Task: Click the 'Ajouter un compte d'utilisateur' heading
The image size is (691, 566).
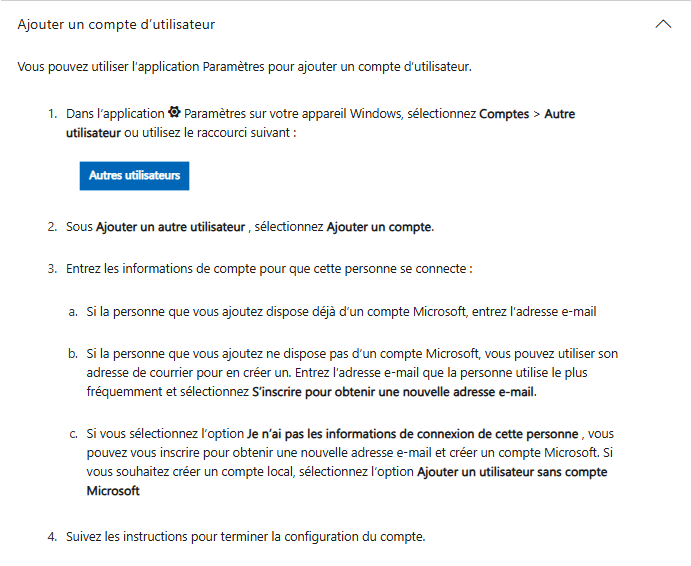Action: 116,24
